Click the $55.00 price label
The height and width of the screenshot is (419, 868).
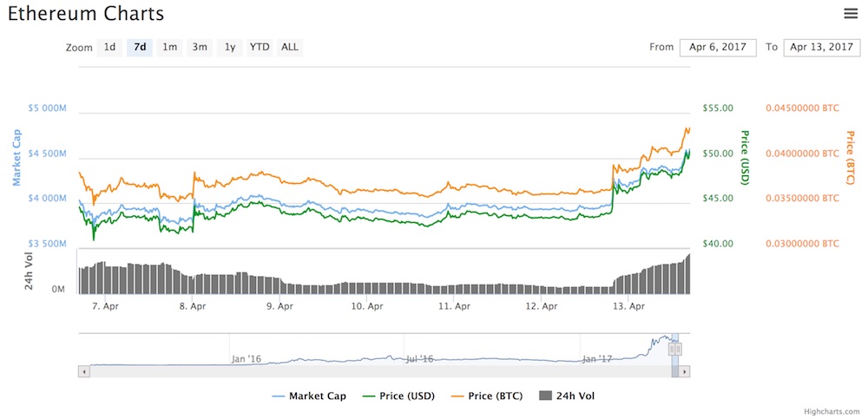tap(718, 108)
